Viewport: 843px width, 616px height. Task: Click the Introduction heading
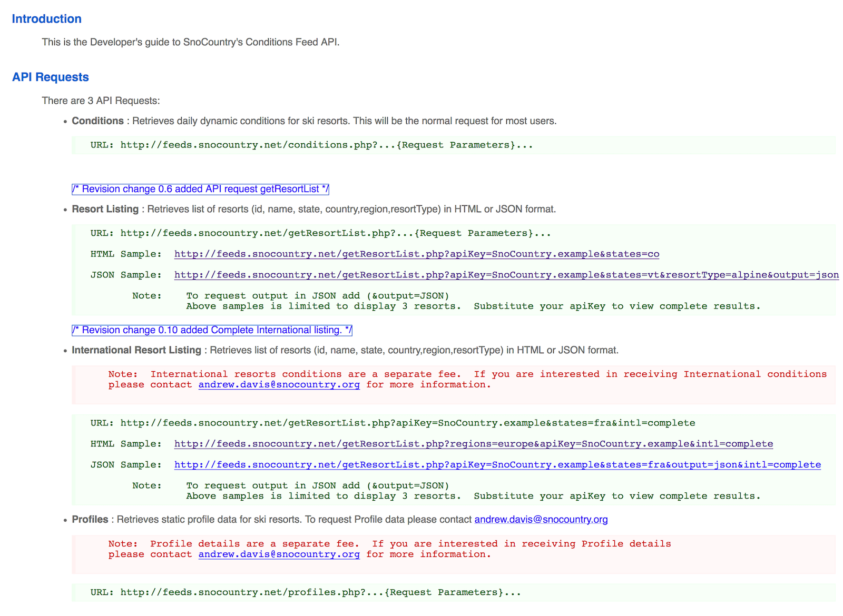(46, 19)
